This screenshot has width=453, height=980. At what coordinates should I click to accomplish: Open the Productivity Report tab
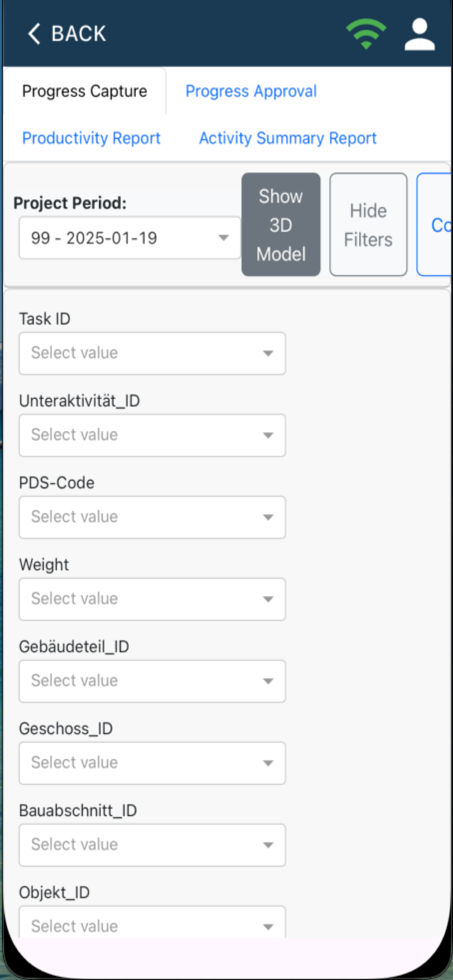(91, 138)
